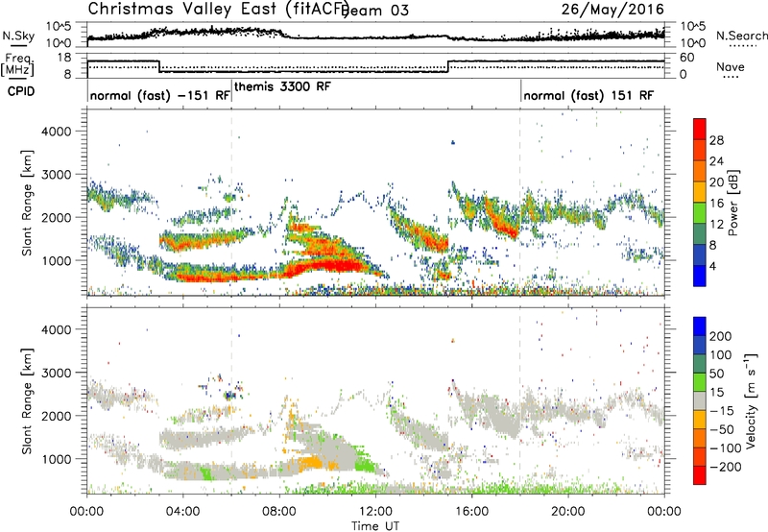The width and height of the screenshot is (768, 532).
Task: Click the 'Christmas Valley East (fitACF)' title
Action: (x=219, y=9)
